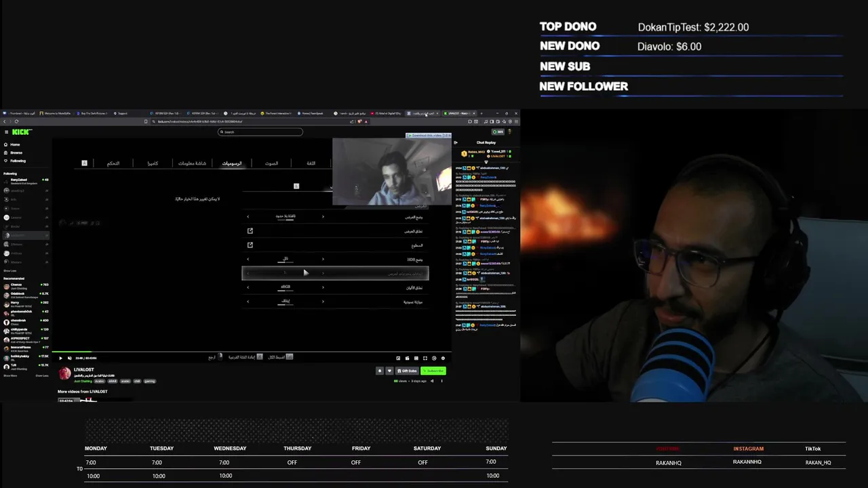This screenshot has width=868, height=488.
Task: Click the notification bell icon
Action: click(380, 371)
